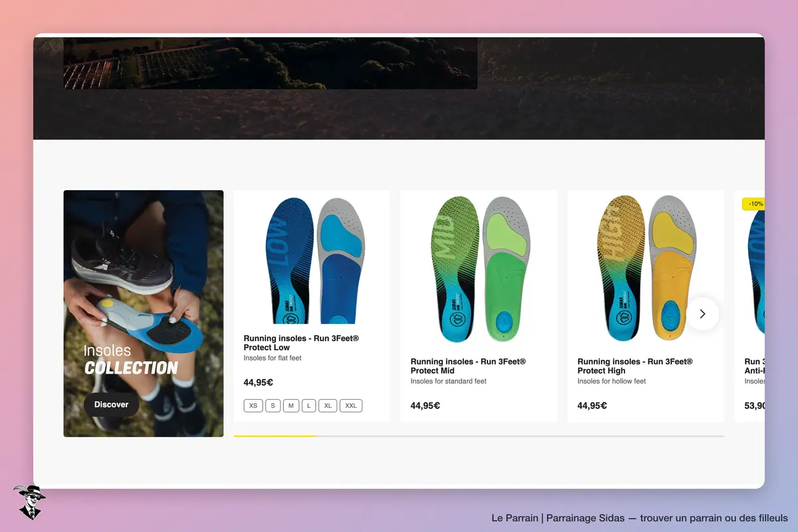Select size L for Protect Low insoles
Screen dimensions: 798x532
[309, 406]
